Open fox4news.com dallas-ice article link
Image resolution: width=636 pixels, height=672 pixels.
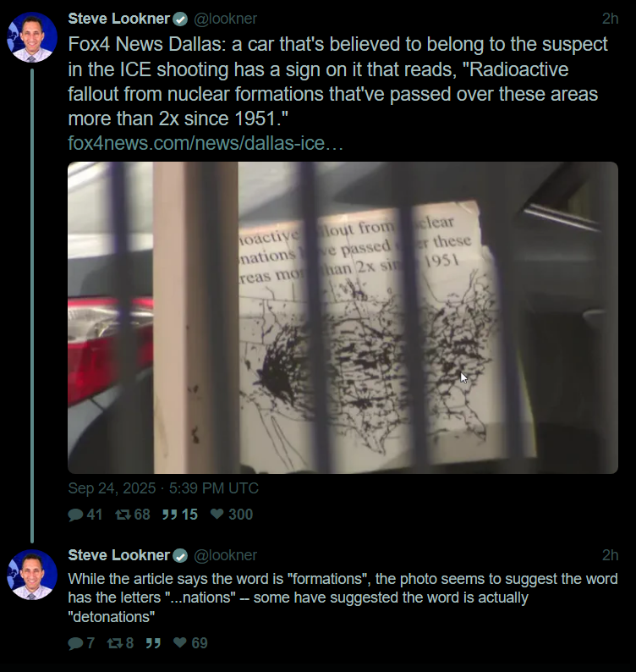(206, 143)
